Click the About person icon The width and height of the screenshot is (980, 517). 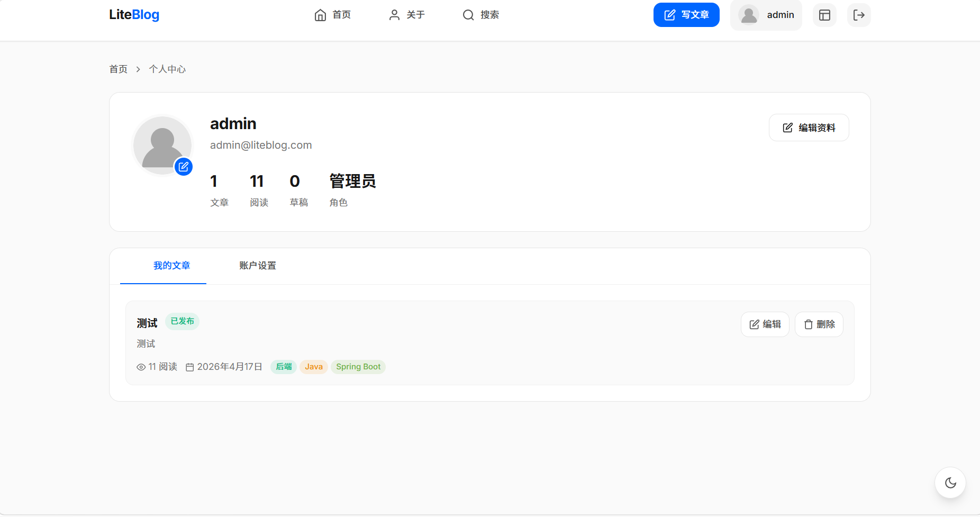(394, 15)
